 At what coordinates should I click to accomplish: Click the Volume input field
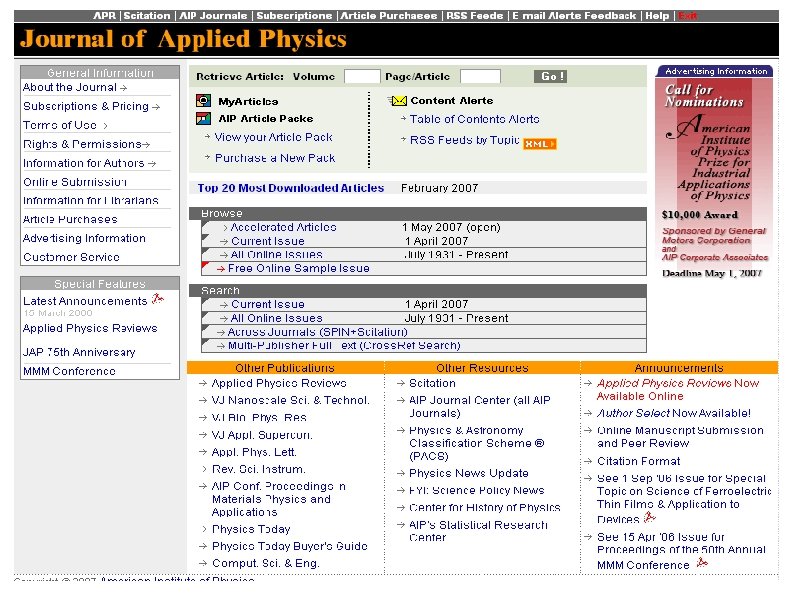[x=362, y=76]
